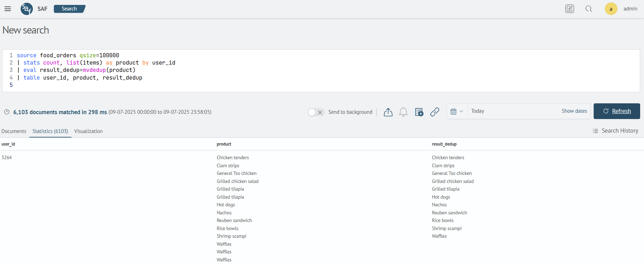The image size is (644, 266).
Task: Select 'Grilled chicken salad' in result_dedup column
Action: [453, 182]
